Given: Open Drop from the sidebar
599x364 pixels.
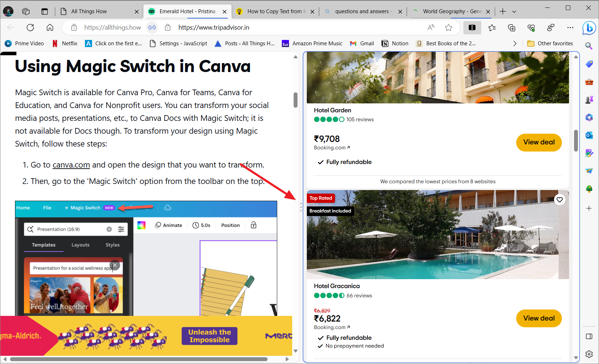Looking at the screenshot, I should tap(589, 170).
